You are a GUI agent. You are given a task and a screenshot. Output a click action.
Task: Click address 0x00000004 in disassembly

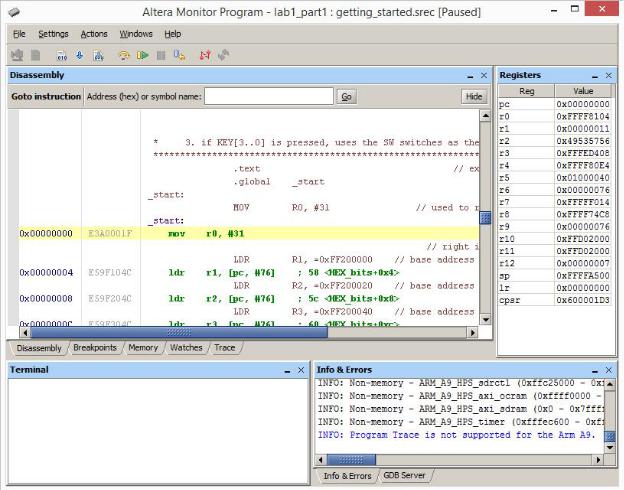pyautogui.click(x=46, y=273)
